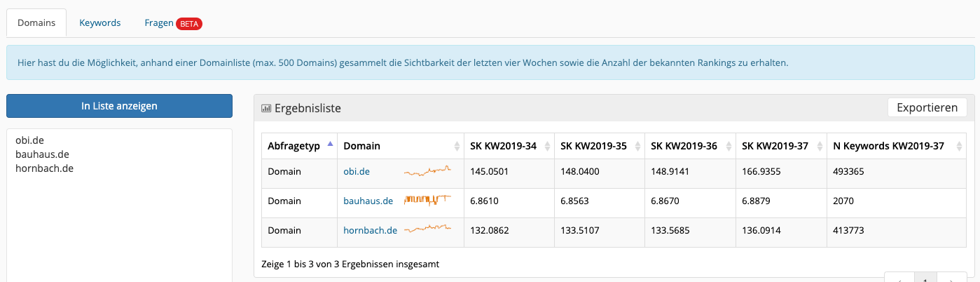Sort the Domain column via its arrows
This screenshot has width=980, height=282.
457,146
